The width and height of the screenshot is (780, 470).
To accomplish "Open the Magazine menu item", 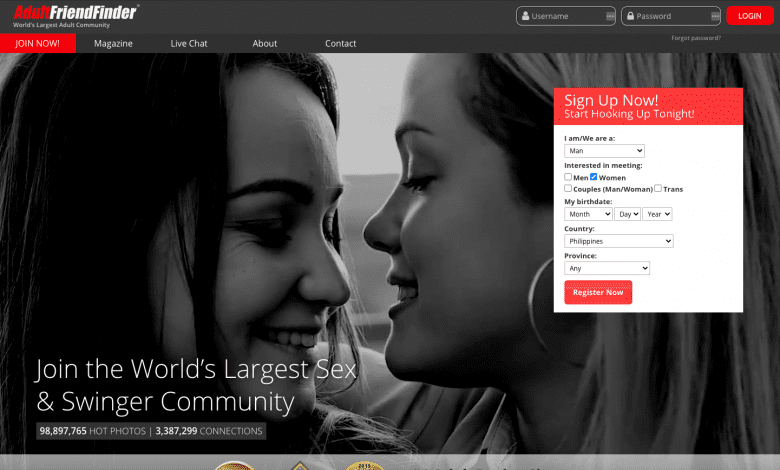I will [x=113, y=43].
